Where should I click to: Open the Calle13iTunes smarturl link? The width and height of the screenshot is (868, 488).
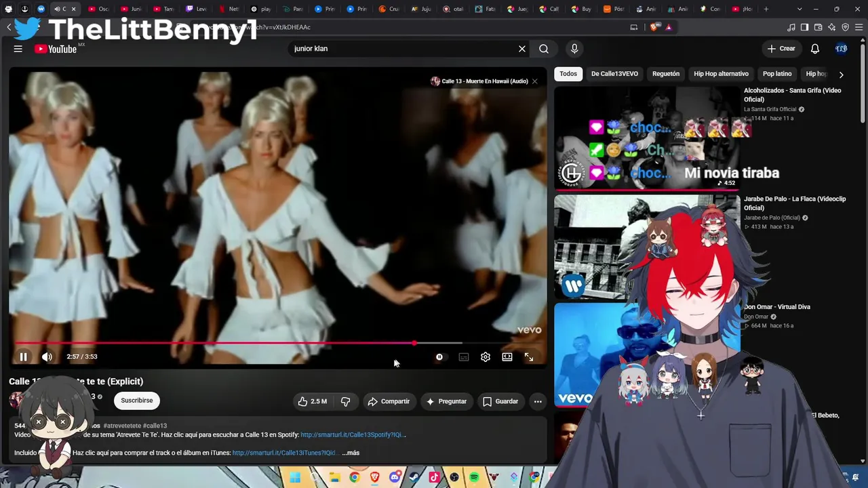(x=285, y=453)
